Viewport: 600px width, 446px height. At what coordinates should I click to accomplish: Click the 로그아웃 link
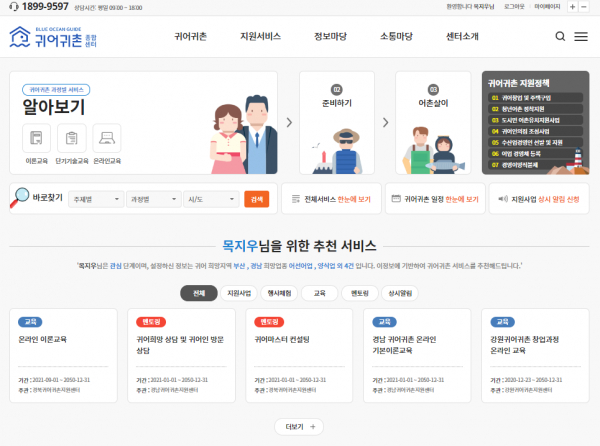[514, 7]
